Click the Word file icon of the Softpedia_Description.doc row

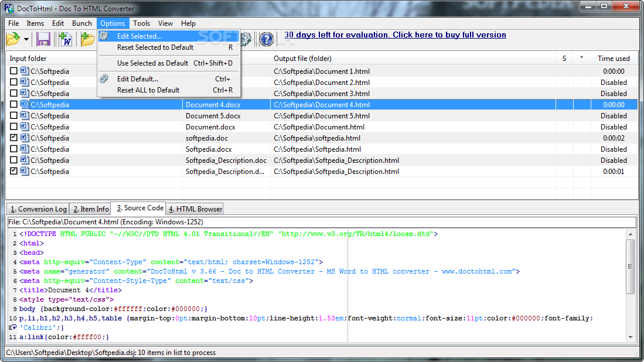click(x=24, y=160)
